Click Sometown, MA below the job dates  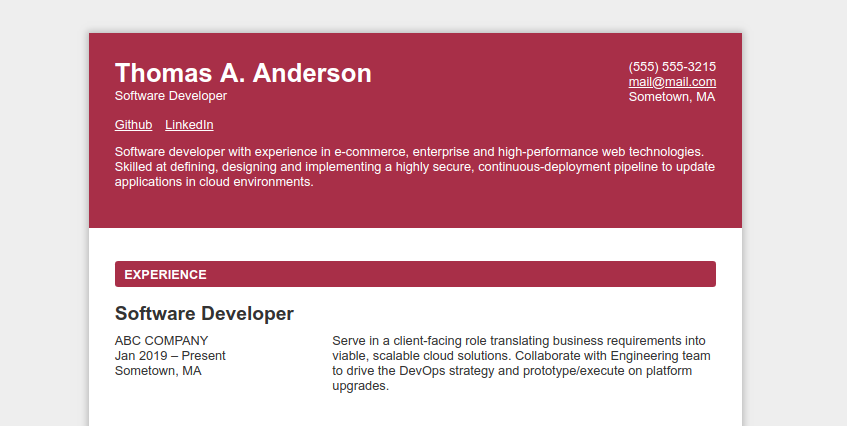[x=158, y=370]
